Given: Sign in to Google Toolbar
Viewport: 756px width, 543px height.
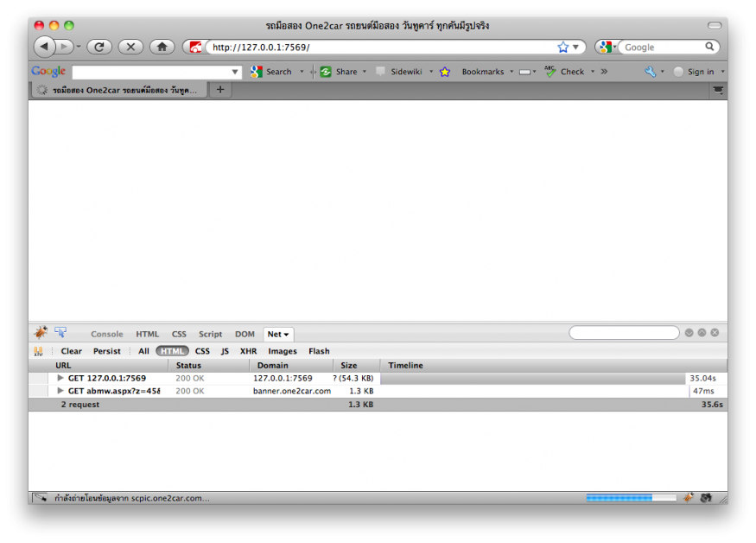Looking at the screenshot, I should point(695,72).
